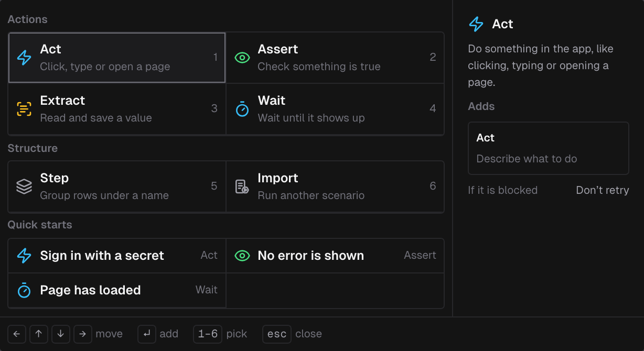Click the Structure section heading
644x351 pixels.
pyautogui.click(x=33, y=148)
